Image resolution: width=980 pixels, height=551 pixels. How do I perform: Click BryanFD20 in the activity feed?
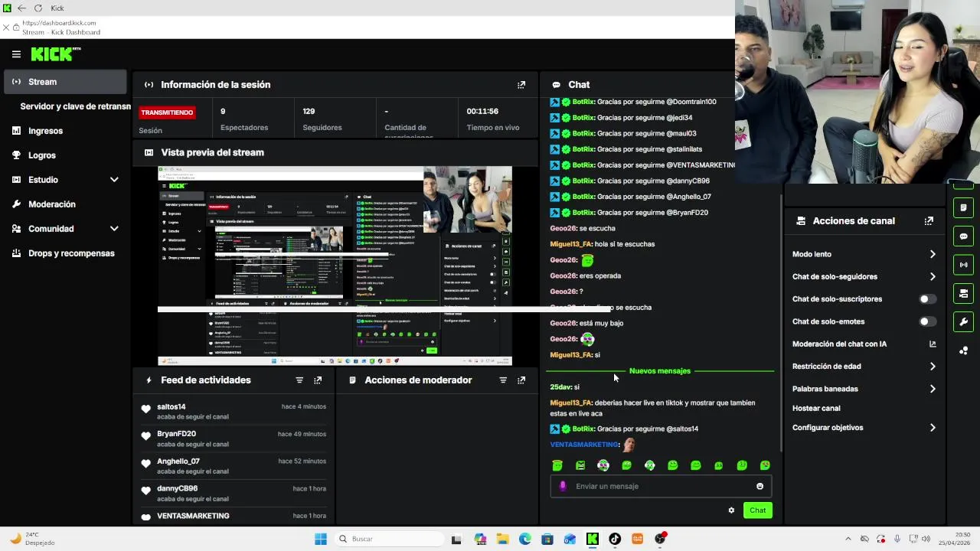176,434
